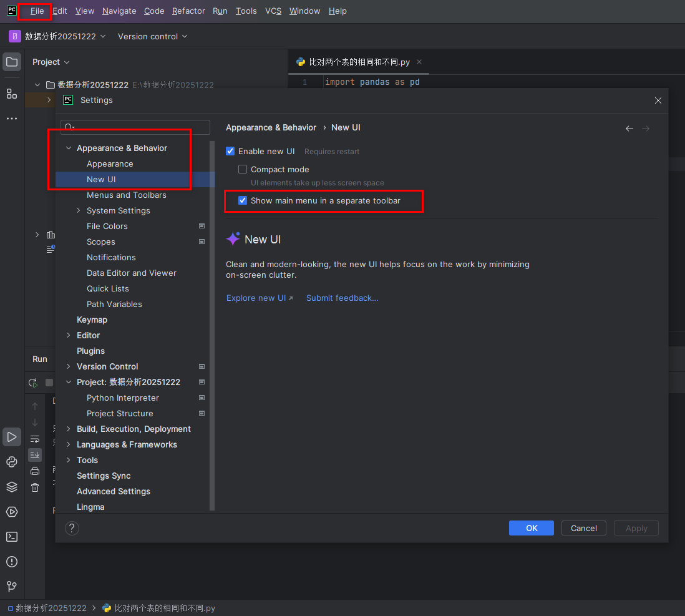This screenshot has width=685, height=616.
Task: Open the File menu
Action: pyautogui.click(x=37, y=11)
